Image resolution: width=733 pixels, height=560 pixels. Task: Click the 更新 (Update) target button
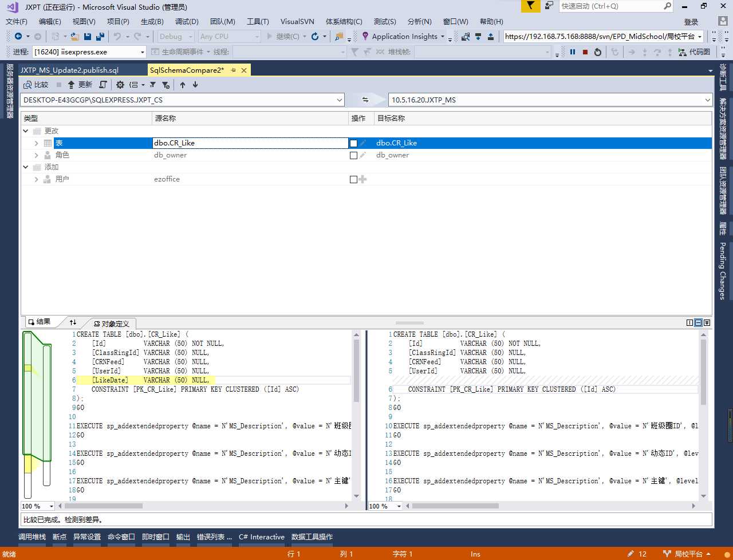80,85
